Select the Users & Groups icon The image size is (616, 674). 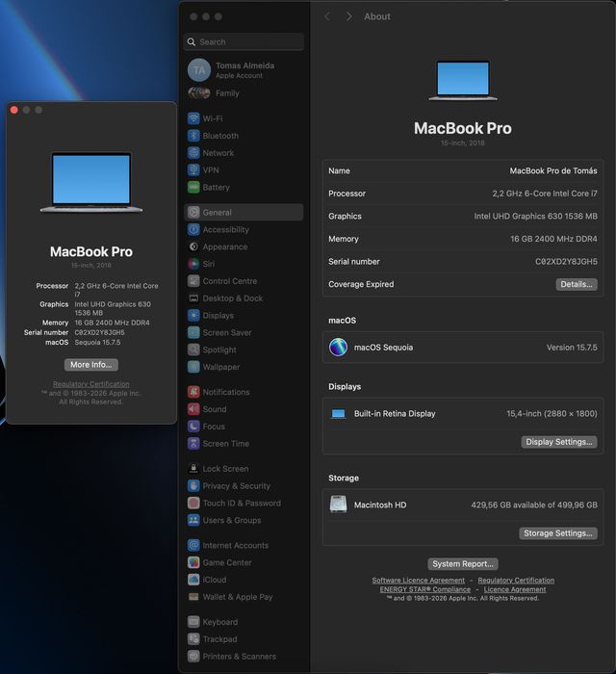(x=193, y=520)
